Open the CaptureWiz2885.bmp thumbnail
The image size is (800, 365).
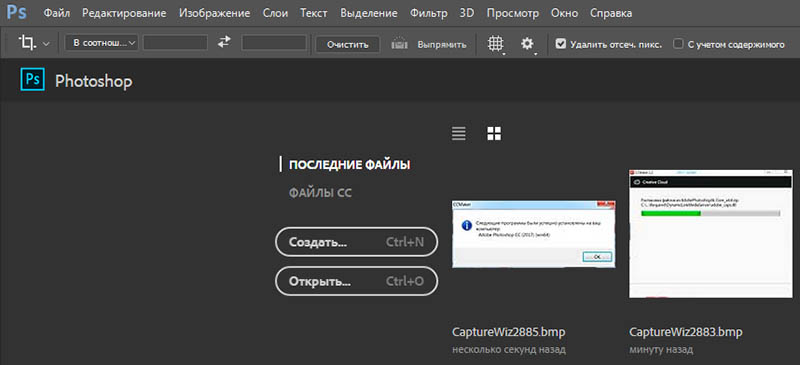pyautogui.click(x=533, y=234)
